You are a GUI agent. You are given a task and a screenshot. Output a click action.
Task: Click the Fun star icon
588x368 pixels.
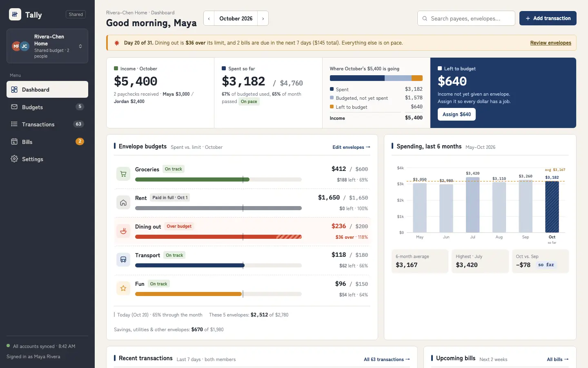(x=123, y=288)
